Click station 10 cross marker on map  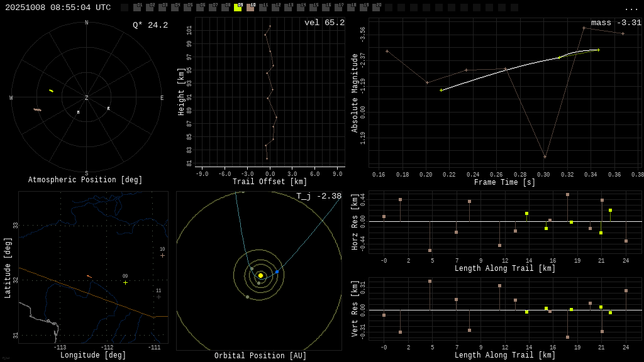click(162, 255)
